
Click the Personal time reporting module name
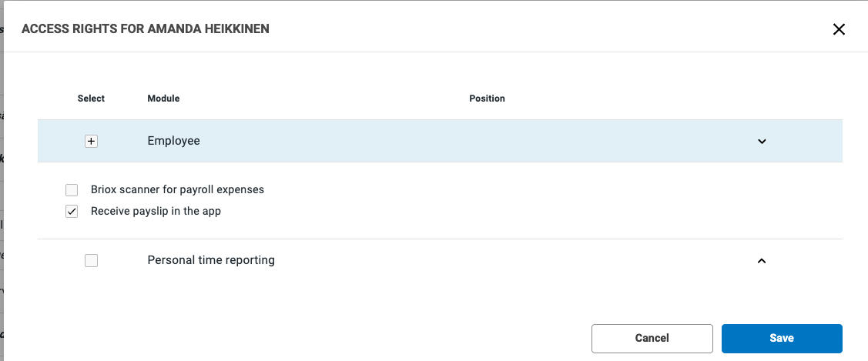[211, 260]
